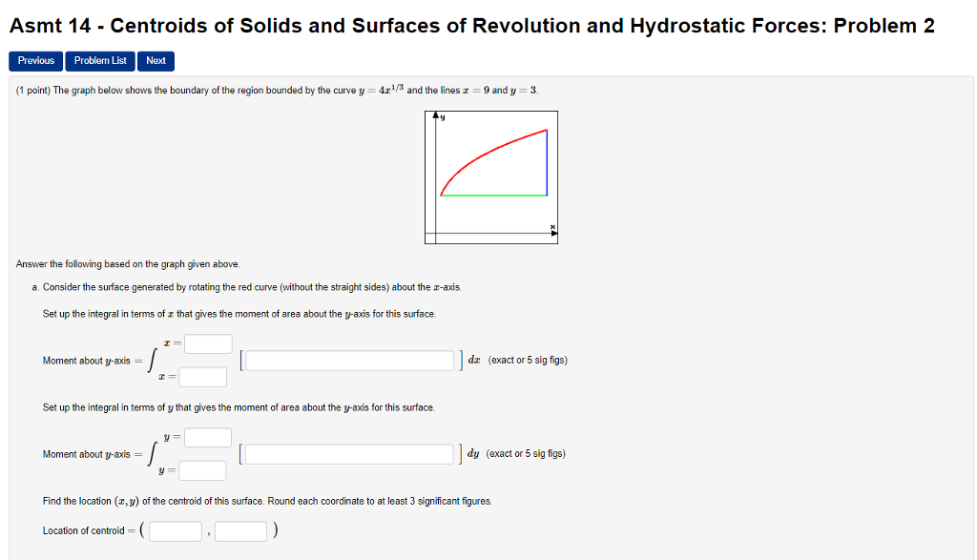Click the Previous button
Image resolution: width=977 pixels, height=560 pixels.
35,60
